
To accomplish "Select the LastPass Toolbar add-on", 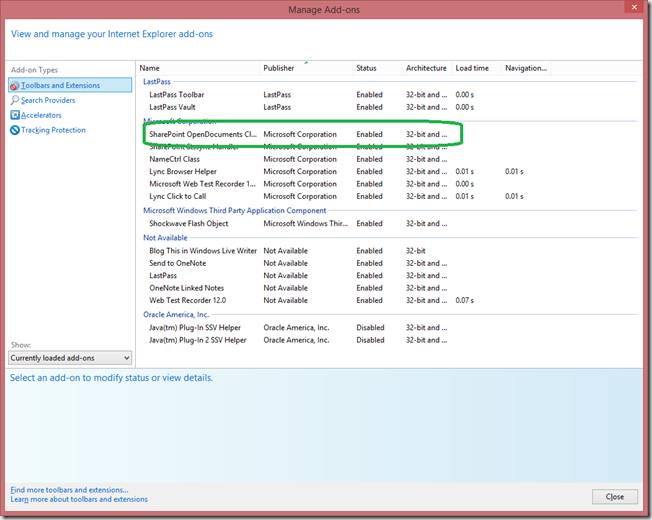I will [177, 95].
